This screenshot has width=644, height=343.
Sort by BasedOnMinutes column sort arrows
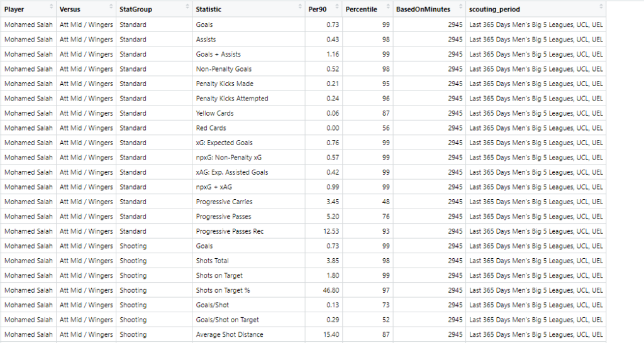[x=461, y=6]
